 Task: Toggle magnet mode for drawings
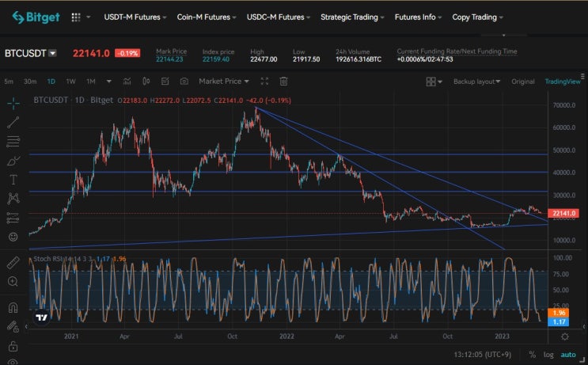pos(13,308)
